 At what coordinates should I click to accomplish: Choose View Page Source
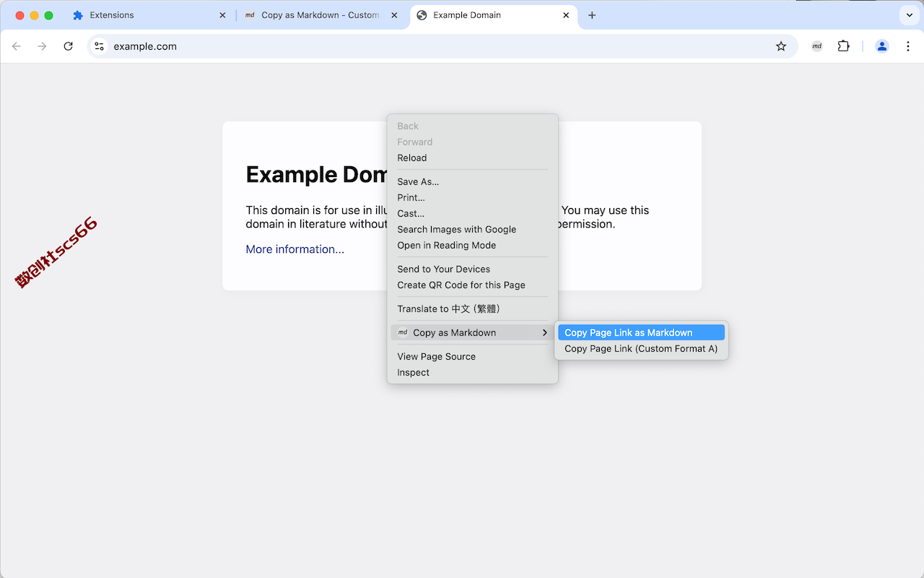pos(473,357)
